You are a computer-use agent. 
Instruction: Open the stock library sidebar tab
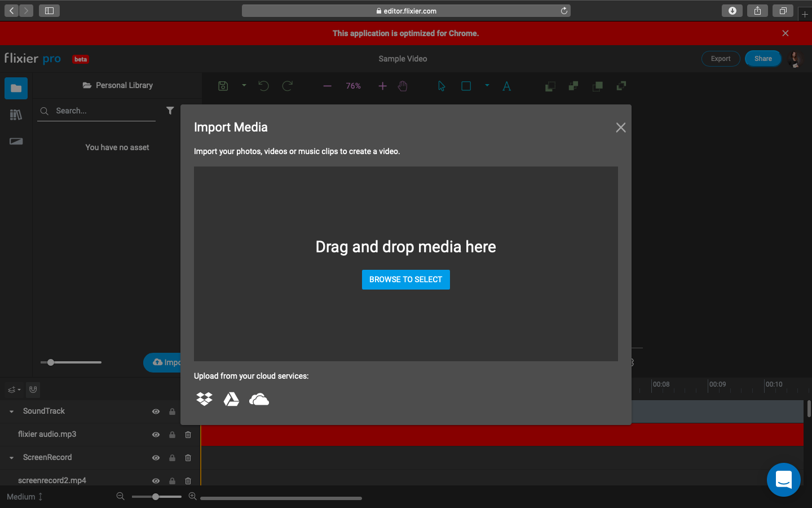click(x=16, y=115)
